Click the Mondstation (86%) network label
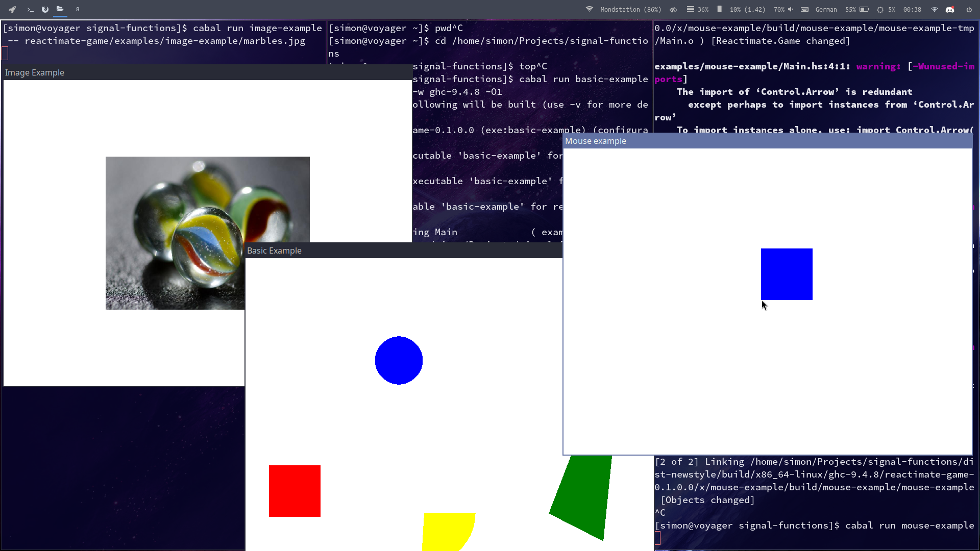The width and height of the screenshot is (980, 551). [630, 9]
